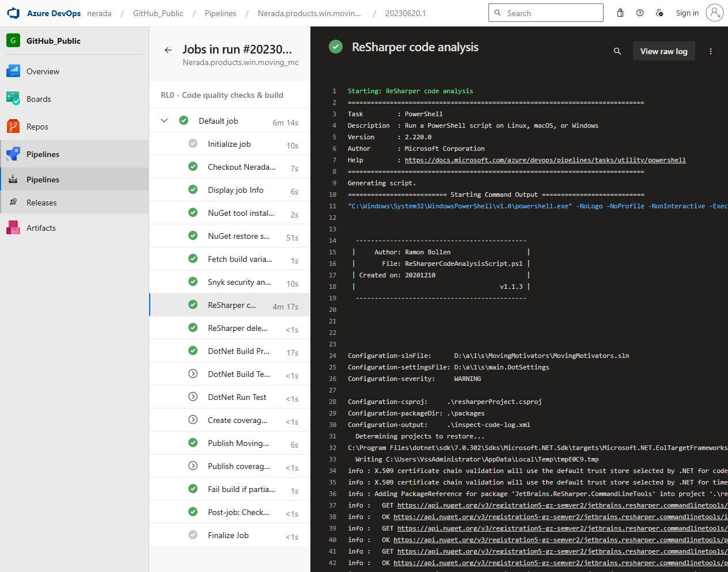The height and width of the screenshot is (572, 728).
Task: Open the Repos icon in sidebar
Action: pos(13,127)
